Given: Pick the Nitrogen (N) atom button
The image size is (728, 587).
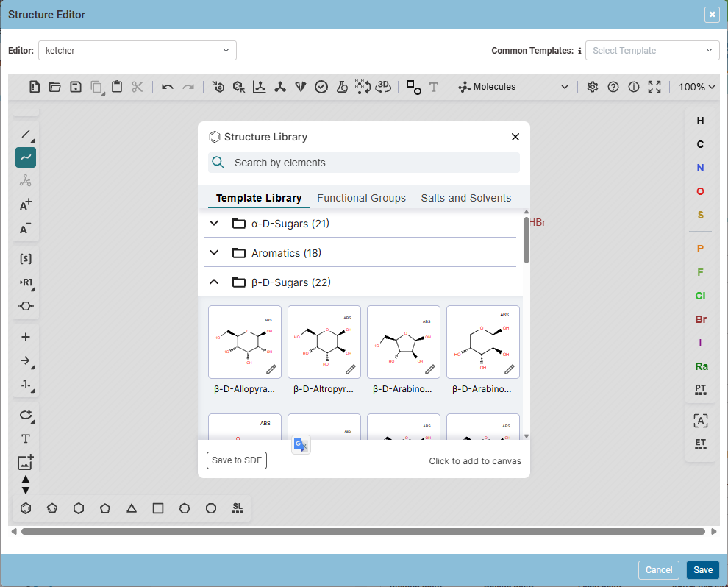Looking at the screenshot, I should pyautogui.click(x=701, y=168).
